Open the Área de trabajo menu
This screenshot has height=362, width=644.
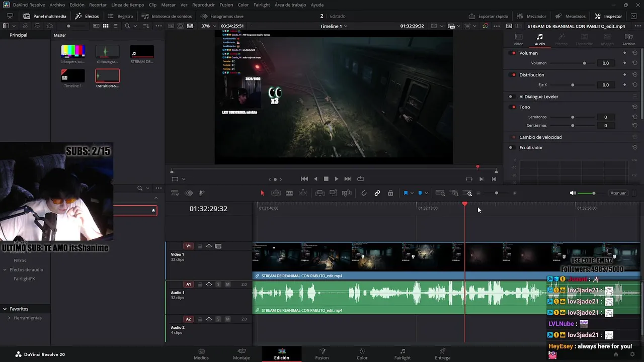(x=290, y=5)
